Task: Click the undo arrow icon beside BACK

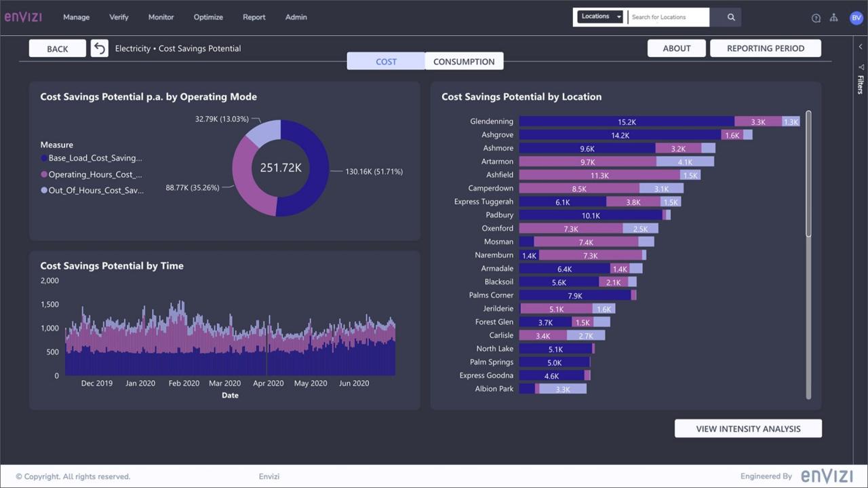Action: coord(100,48)
